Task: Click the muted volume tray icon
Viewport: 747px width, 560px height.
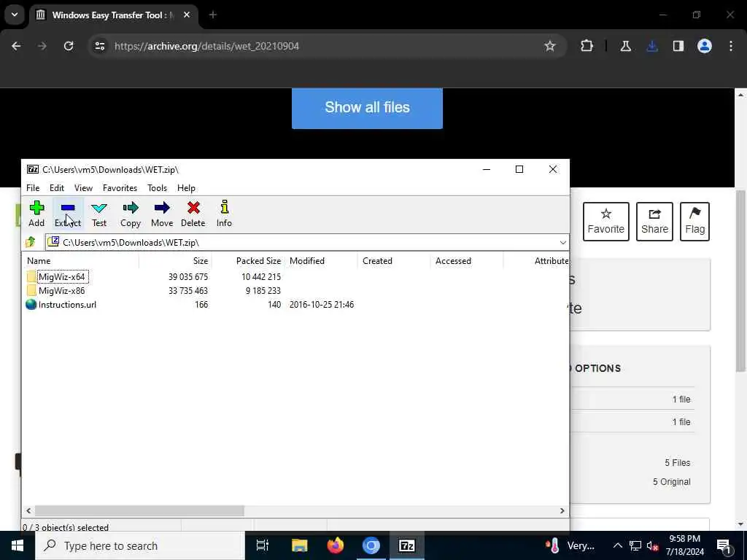Action: click(x=652, y=545)
